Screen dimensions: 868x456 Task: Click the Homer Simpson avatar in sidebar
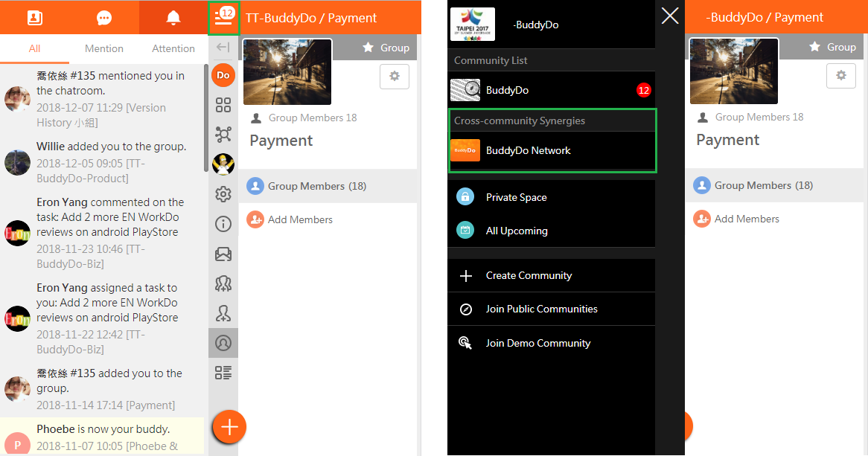[x=223, y=164]
